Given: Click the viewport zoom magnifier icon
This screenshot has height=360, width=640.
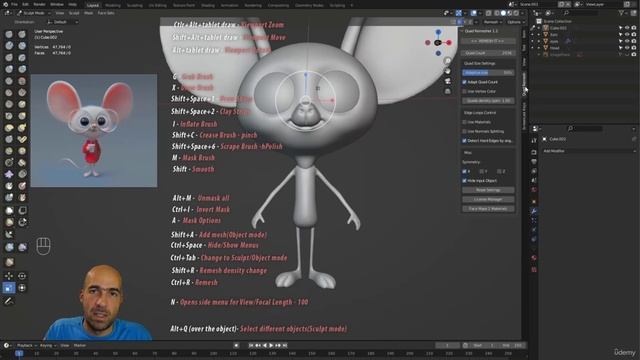Looking at the screenshot, I should (x=448, y=61).
